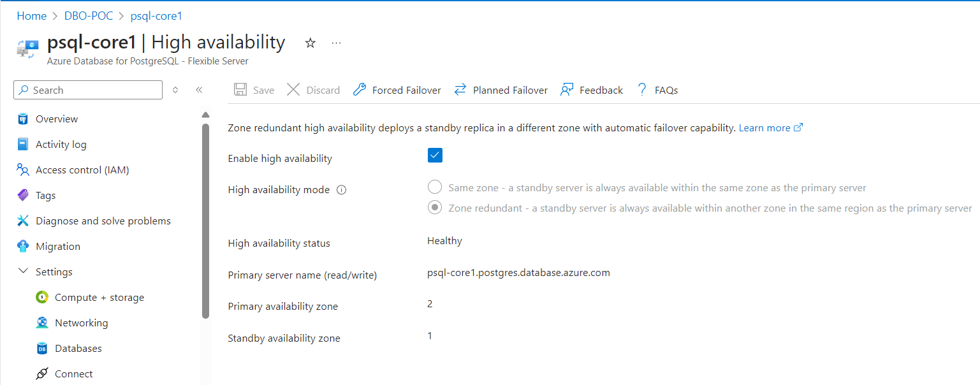Click the FAQs question mark icon
The height and width of the screenshot is (385, 980).
click(642, 90)
